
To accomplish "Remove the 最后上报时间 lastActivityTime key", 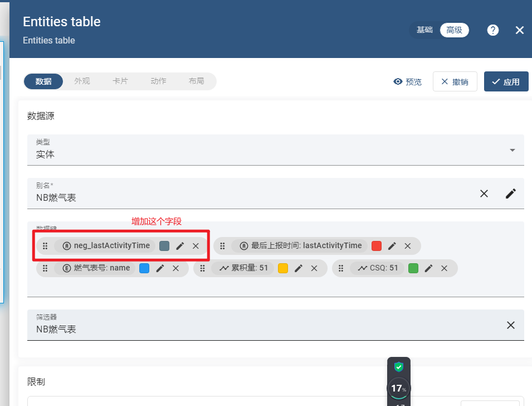I will (407, 246).
